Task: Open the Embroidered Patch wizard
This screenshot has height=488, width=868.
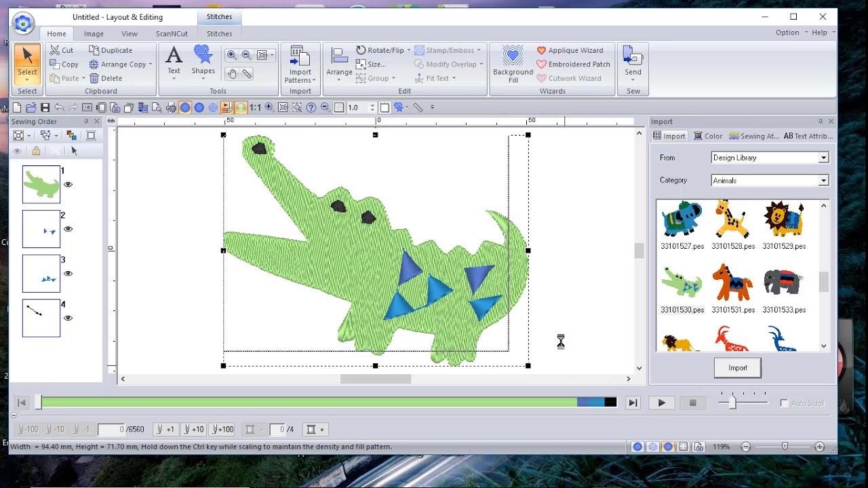Action: pyautogui.click(x=573, y=64)
